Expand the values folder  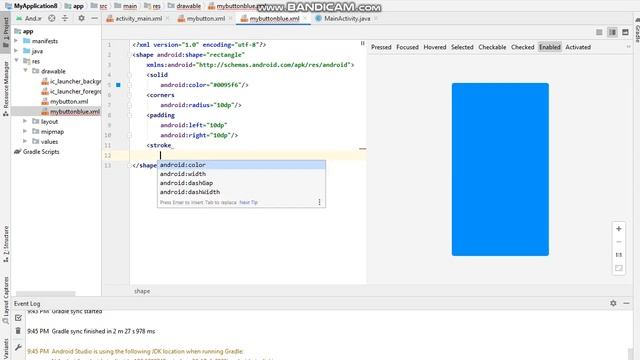click(25, 142)
